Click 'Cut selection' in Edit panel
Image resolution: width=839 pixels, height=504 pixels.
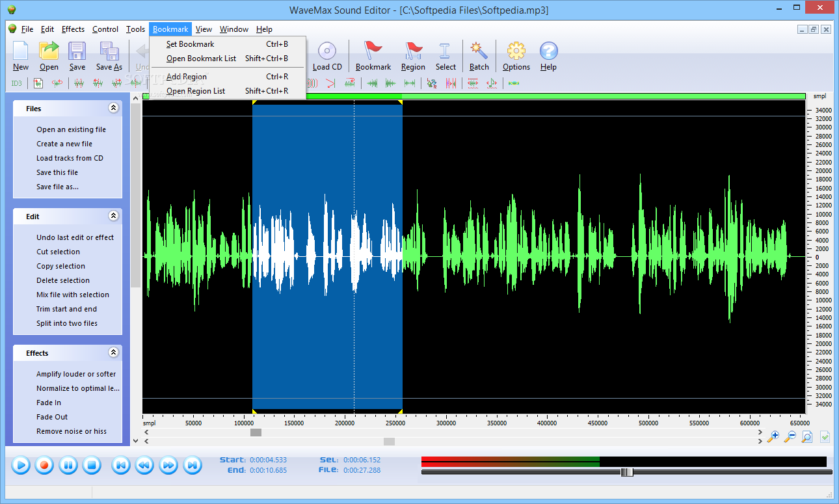coord(58,252)
